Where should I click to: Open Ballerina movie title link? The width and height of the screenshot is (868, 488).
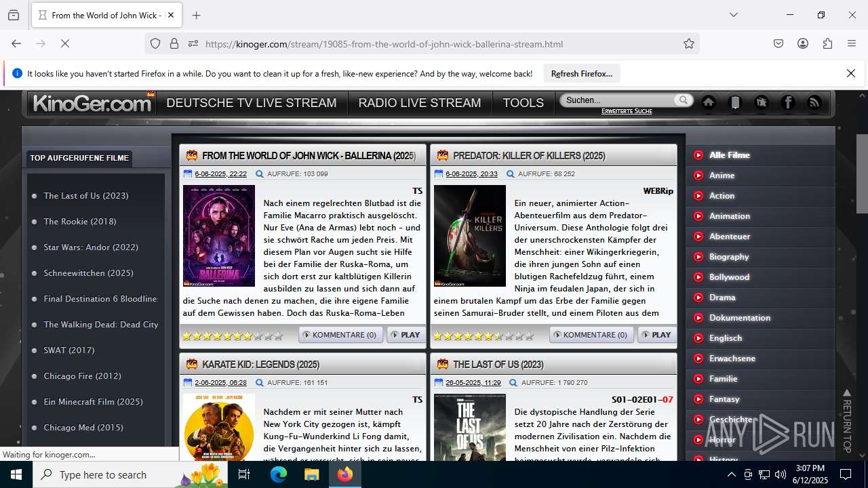coord(309,156)
